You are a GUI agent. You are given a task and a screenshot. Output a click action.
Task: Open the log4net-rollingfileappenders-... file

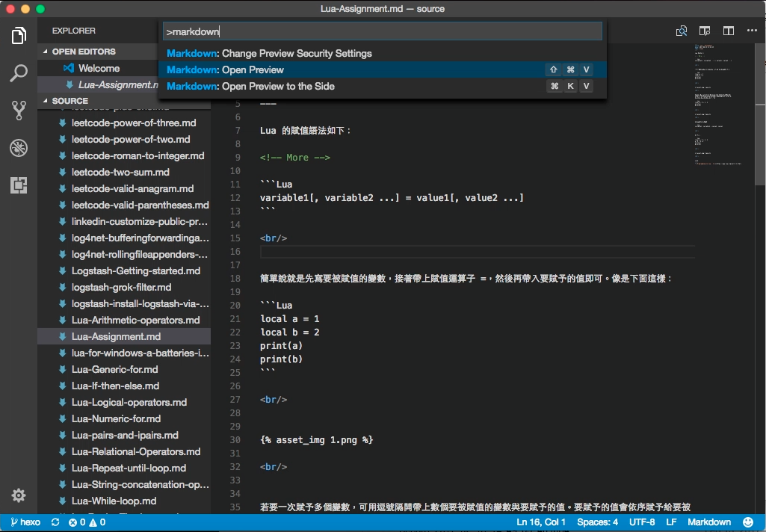124,255
